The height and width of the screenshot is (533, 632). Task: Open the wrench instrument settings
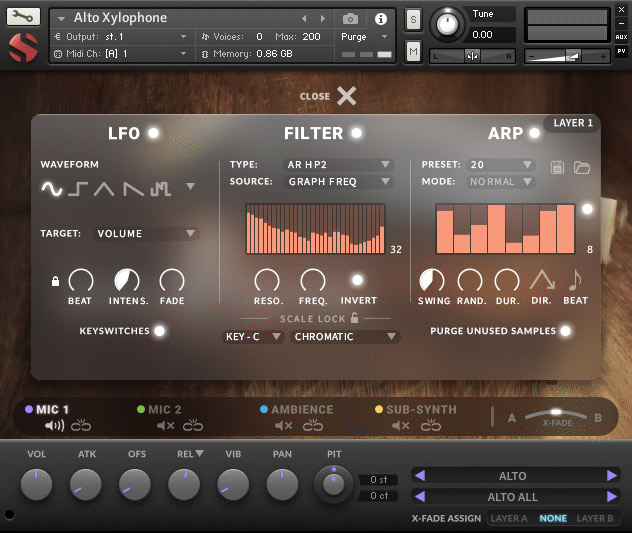[23, 17]
